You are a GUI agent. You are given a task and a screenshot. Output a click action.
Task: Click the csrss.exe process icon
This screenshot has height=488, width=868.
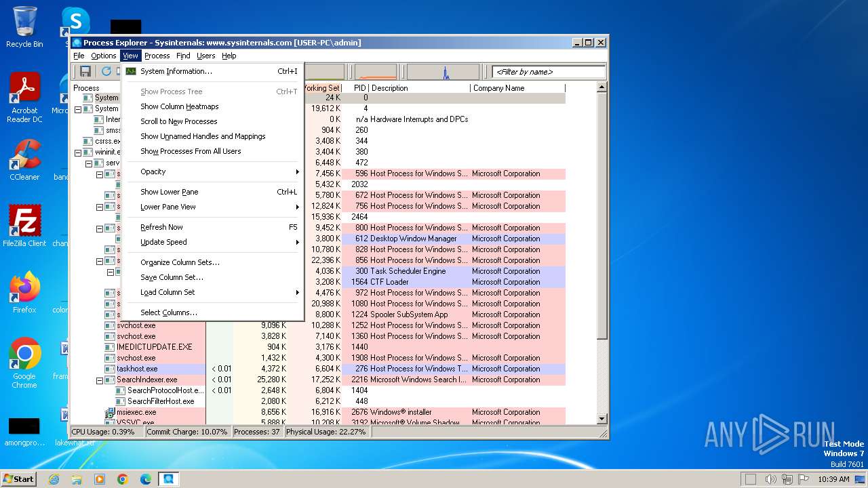tap(88, 141)
